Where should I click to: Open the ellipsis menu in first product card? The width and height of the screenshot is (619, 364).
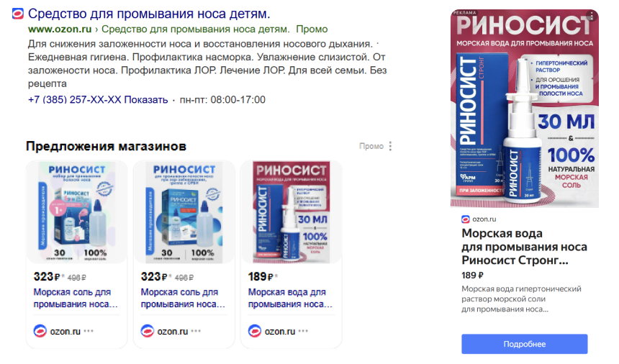pyautogui.click(x=89, y=331)
